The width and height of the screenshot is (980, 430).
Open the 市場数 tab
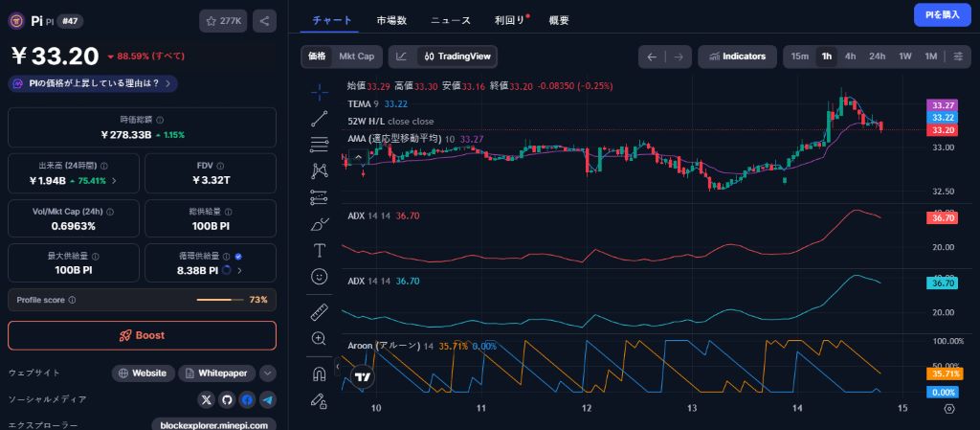point(391,20)
